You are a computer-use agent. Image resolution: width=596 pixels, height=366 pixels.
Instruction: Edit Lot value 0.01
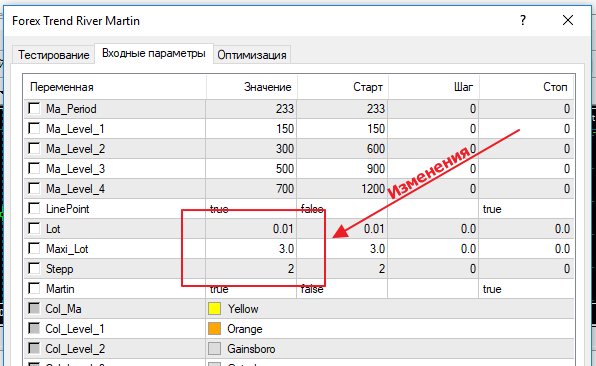(x=251, y=228)
